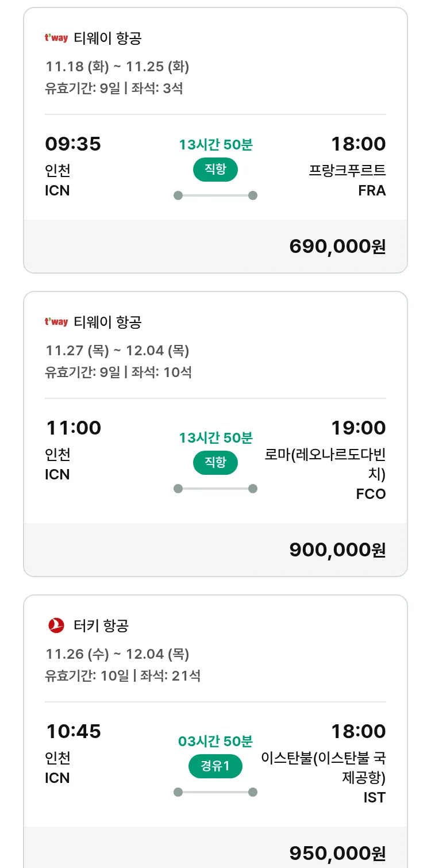
Task: Click the Turkish Airlines logo icon
Action: pos(56,625)
